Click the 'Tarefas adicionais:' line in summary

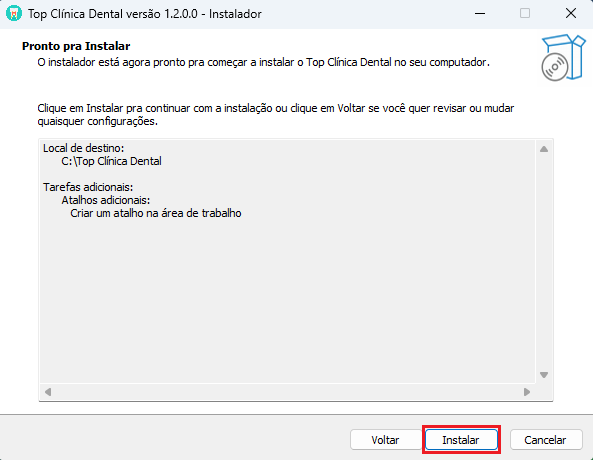tap(88, 187)
